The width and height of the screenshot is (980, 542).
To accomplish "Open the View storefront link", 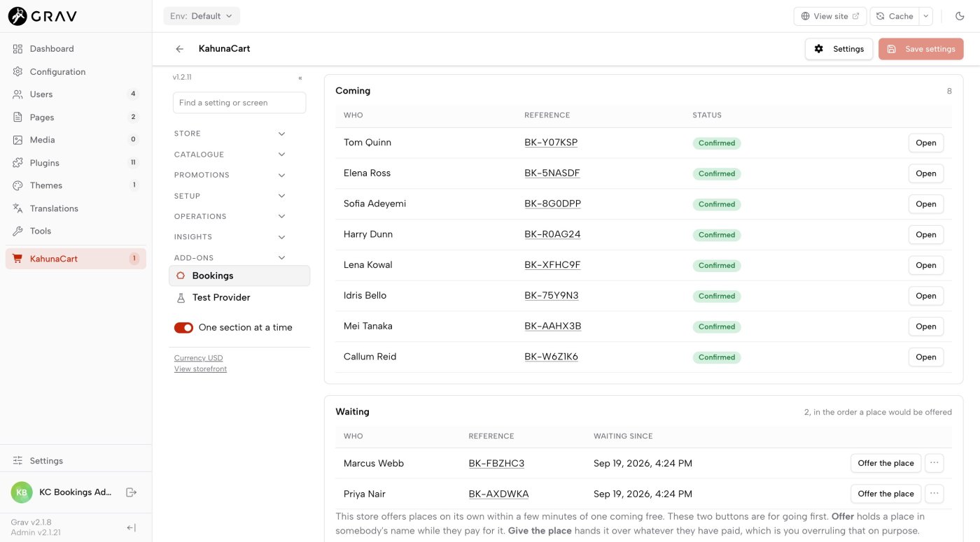I will [x=200, y=369].
